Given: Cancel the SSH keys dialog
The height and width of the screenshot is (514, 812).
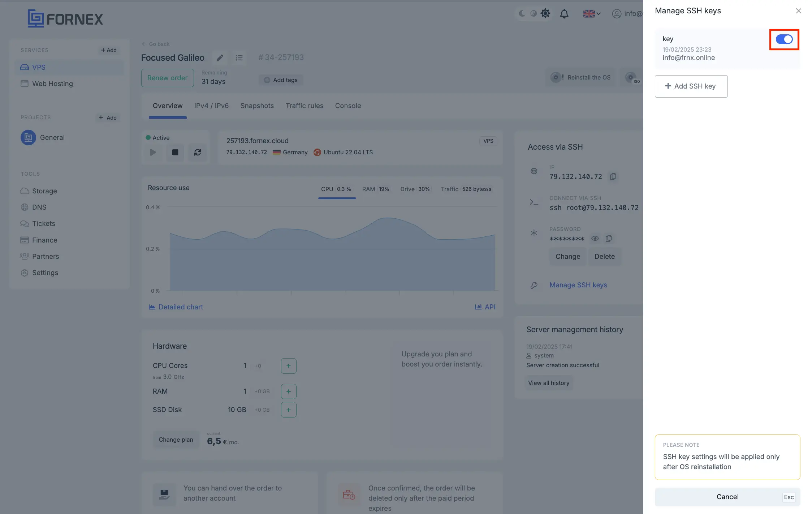Looking at the screenshot, I should click(x=727, y=497).
